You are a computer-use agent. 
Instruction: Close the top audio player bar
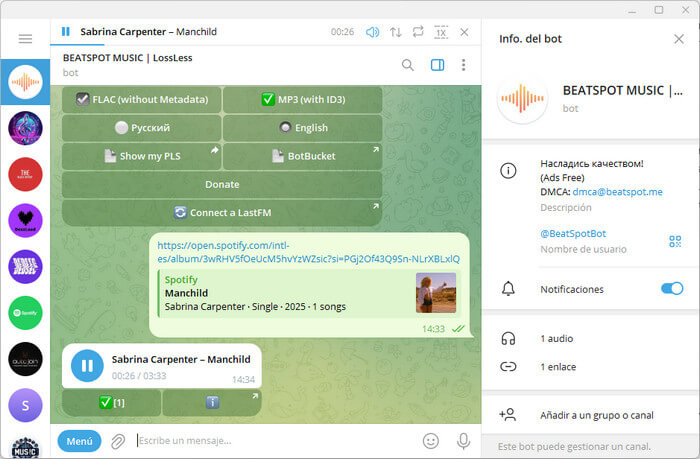pyautogui.click(x=464, y=32)
